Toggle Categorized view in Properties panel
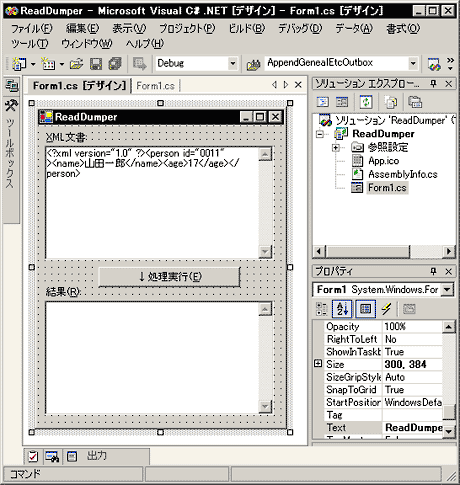This screenshot has height=485, width=460. pos(322,309)
